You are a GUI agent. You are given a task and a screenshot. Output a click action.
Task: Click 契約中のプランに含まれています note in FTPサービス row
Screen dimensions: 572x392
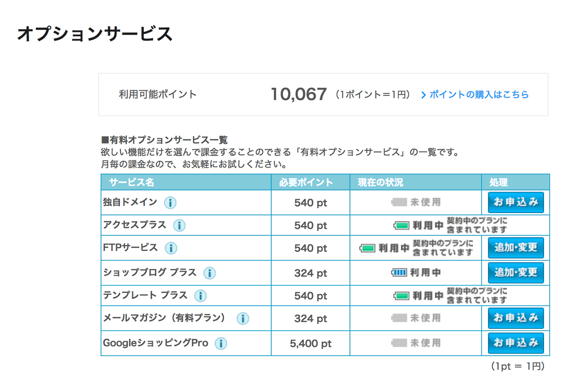(443, 248)
